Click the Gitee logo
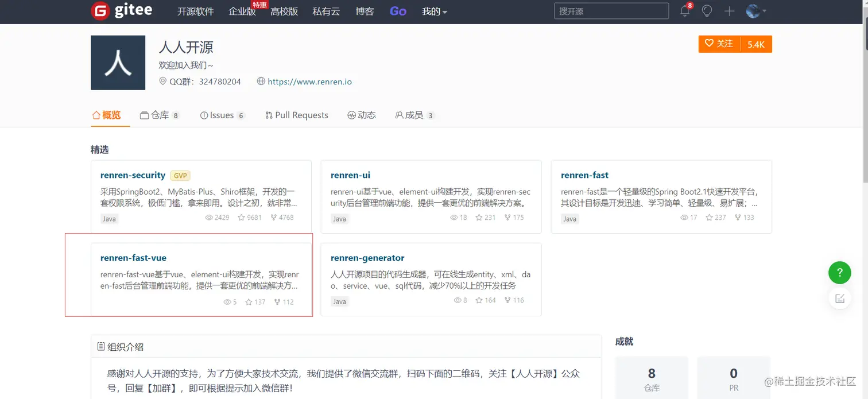The height and width of the screenshot is (399, 868). [x=121, y=11]
